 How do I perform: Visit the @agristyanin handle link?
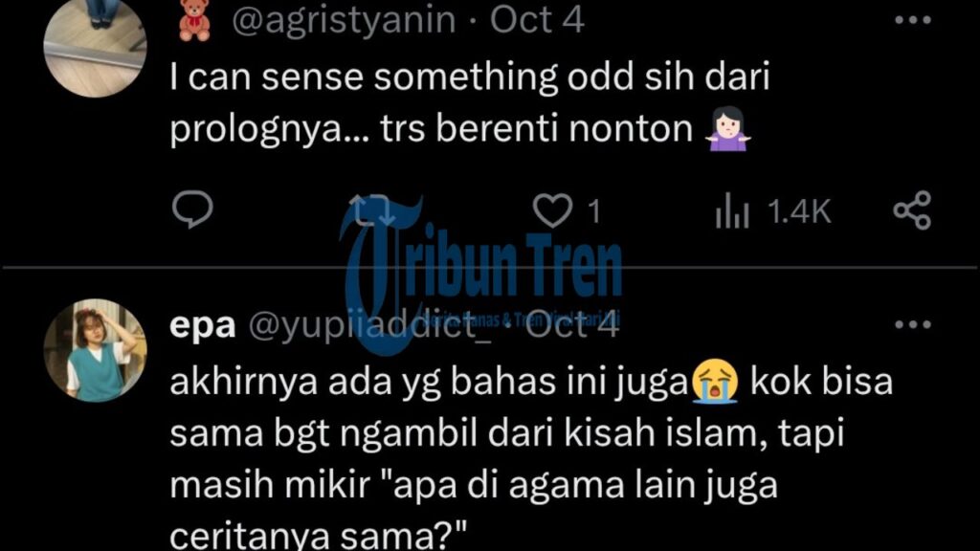click(344, 19)
